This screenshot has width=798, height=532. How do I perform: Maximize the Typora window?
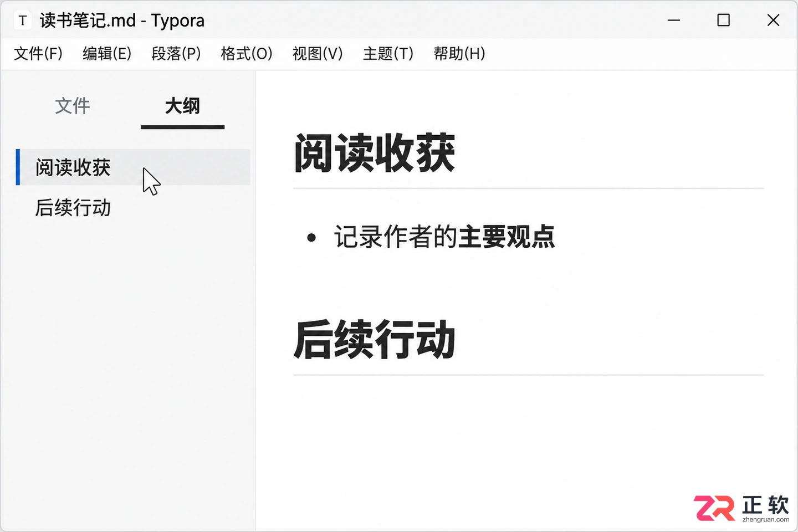click(x=724, y=21)
